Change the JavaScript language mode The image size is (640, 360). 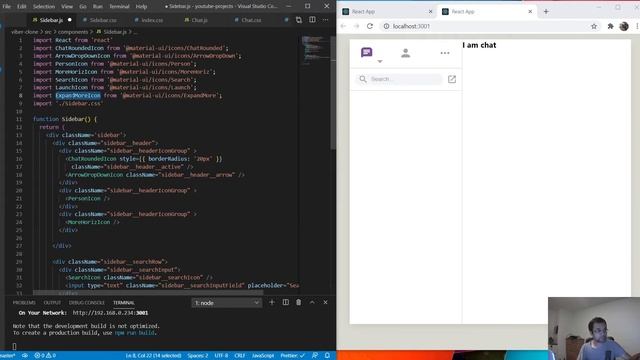click(262, 356)
